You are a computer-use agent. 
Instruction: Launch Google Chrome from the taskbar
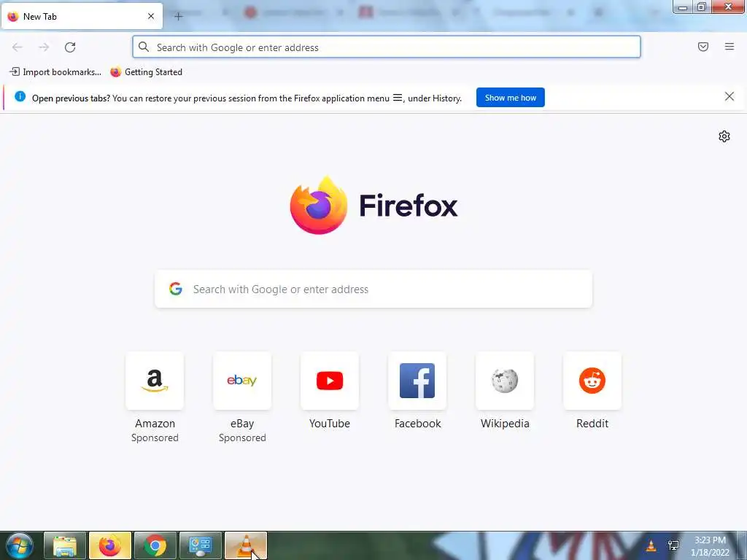click(x=155, y=545)
